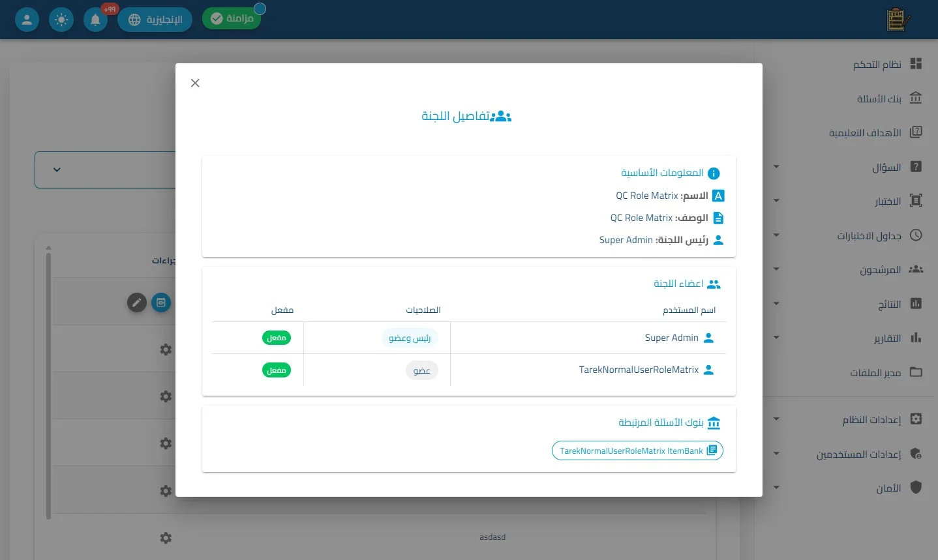Expand the جداول الاختبارات submenu arrow
This screenshot has width=938, height=560.
point(776,235)
